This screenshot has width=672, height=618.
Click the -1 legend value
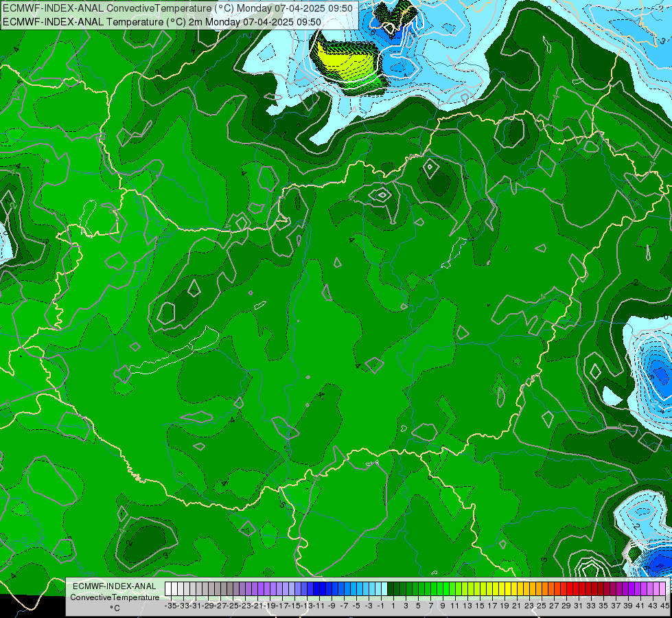380,606
